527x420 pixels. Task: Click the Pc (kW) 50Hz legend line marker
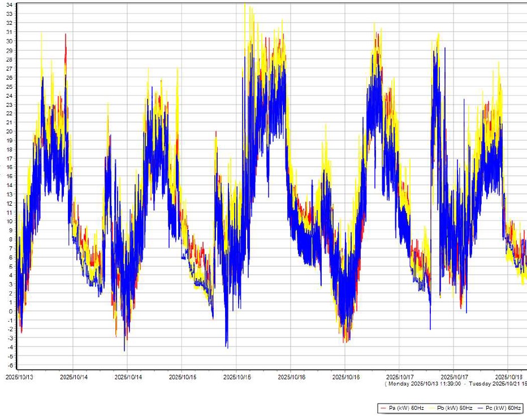(x=480, y=408)
